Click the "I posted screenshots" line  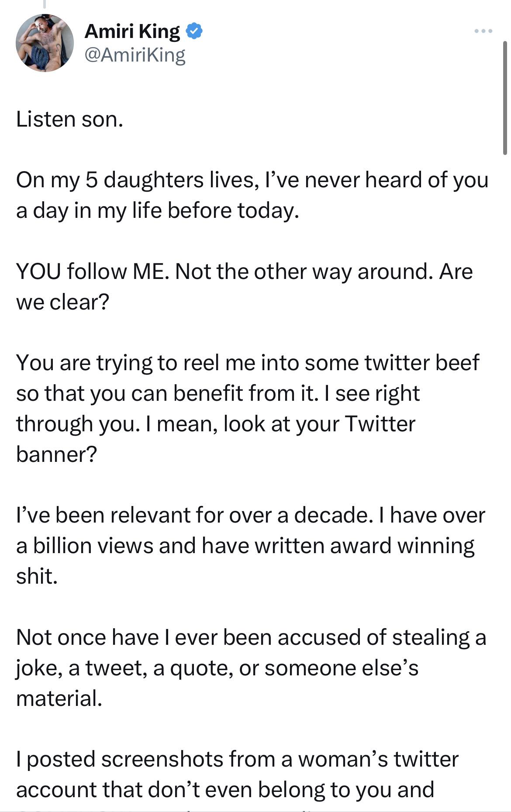tap(237, 759)
